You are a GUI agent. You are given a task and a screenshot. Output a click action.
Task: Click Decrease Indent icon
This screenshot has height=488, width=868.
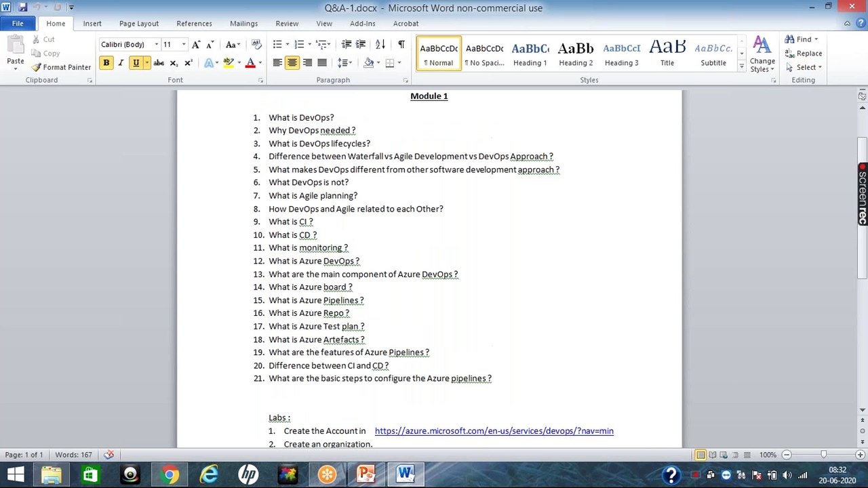[347, 45]
